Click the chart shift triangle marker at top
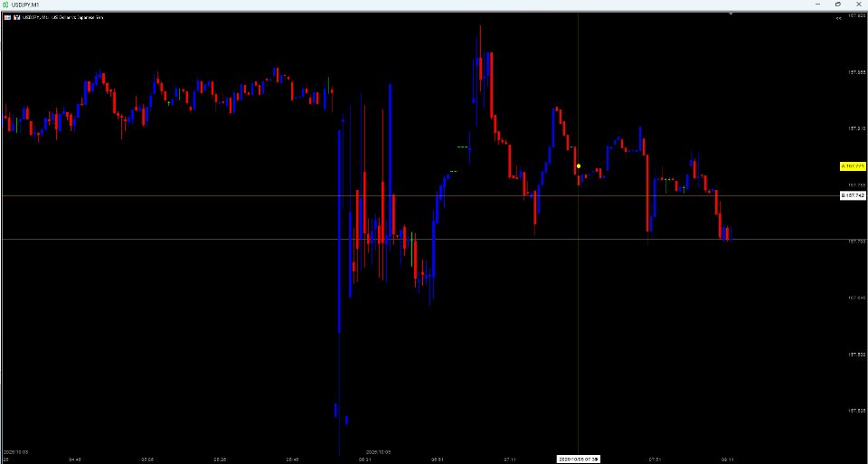This screenshot has width=868, height=464. 731,14
